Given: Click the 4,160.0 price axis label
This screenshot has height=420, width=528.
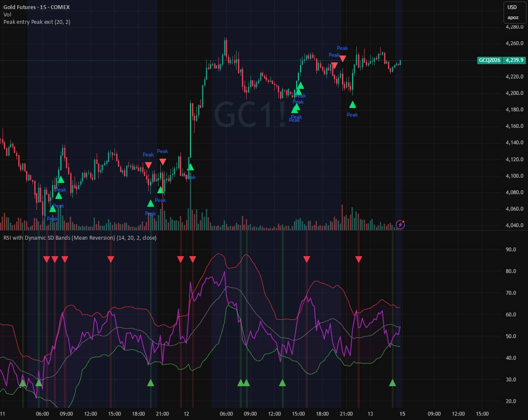Looking at the screenshot, I should [515, 126].
